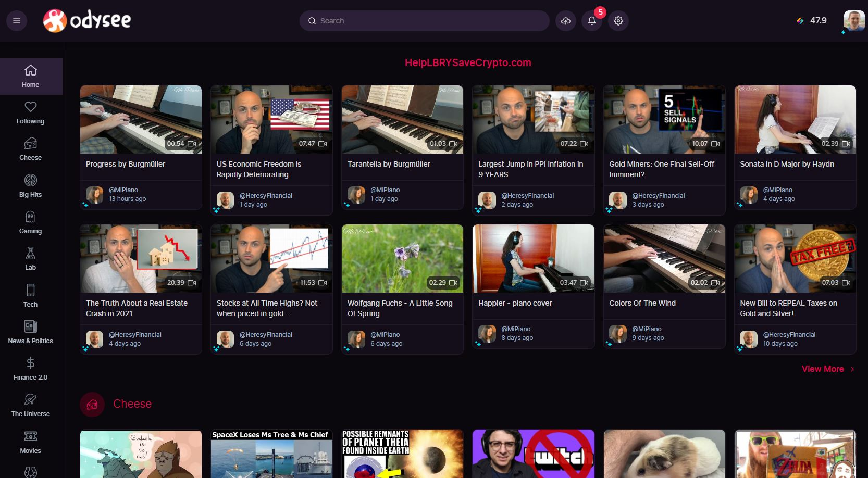The height and width of the screenshot is (478, 868).
Task: Open the hamburger sidebar menu
Action: click(17, 21)
